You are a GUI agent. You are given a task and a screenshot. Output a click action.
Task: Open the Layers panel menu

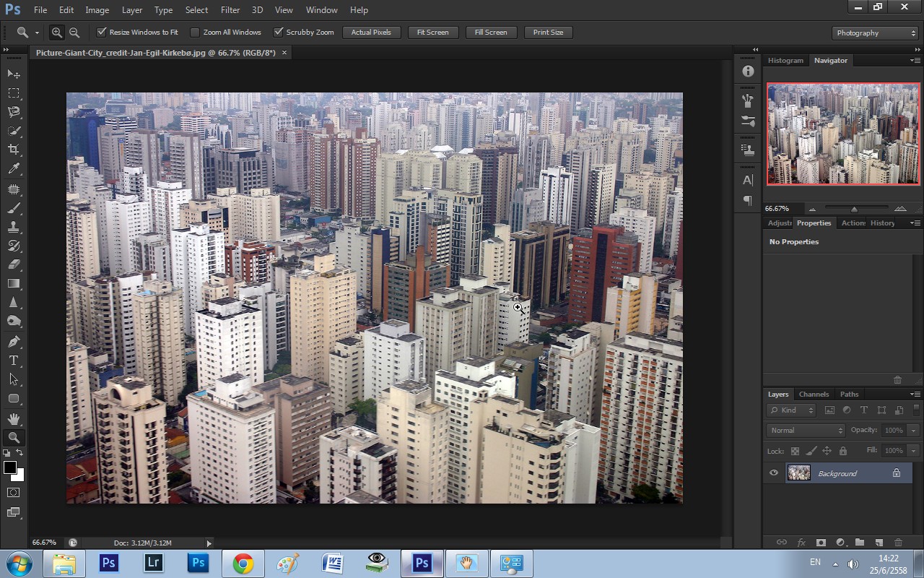(x=915, y=394)
